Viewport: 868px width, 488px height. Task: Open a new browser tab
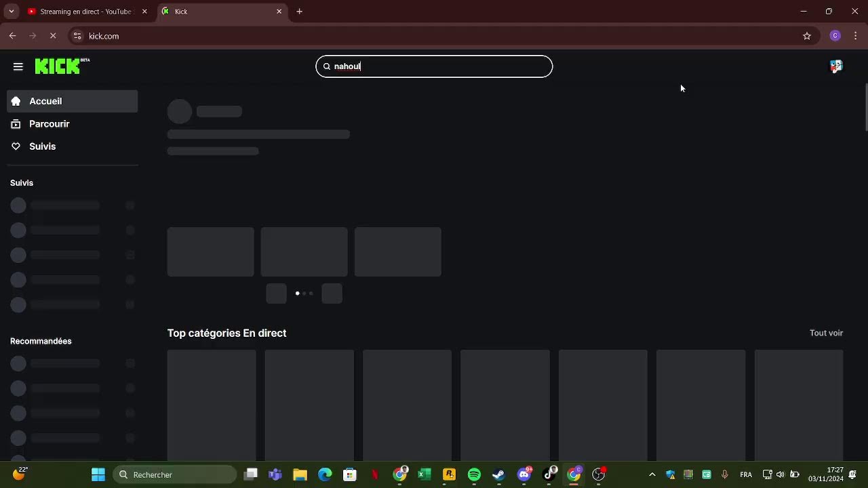click(299, 12)
